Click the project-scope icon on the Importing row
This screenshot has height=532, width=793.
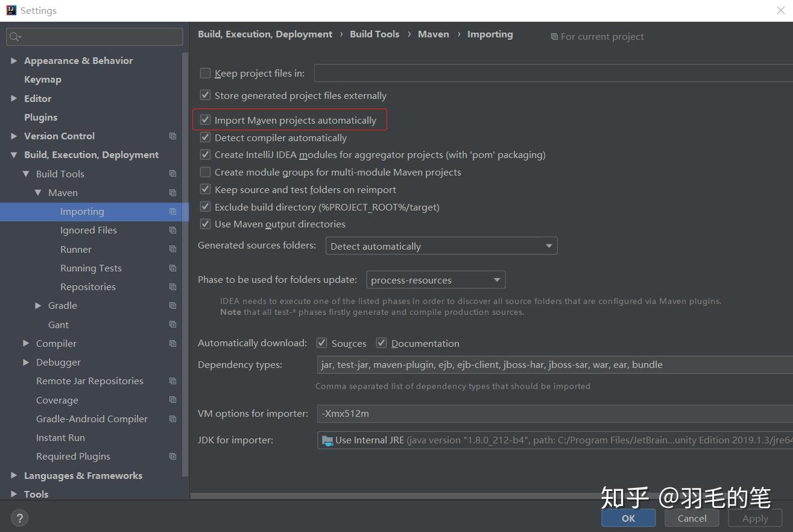[173, 212]
